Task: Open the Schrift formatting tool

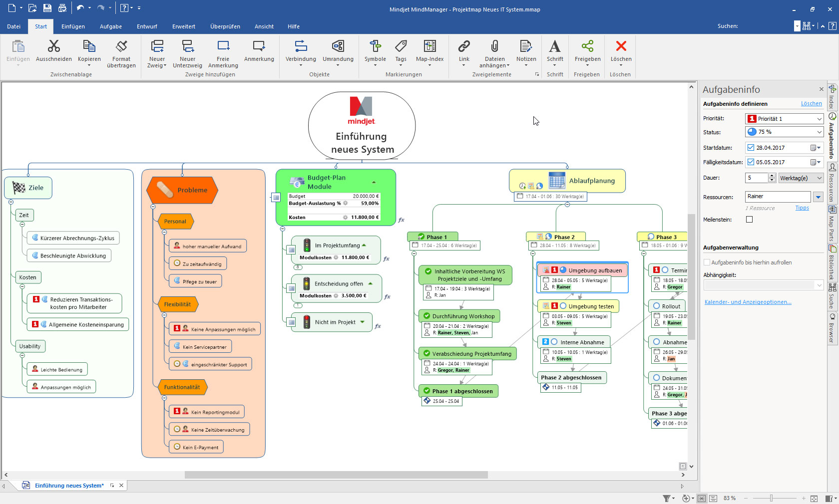Action: (x=555, y=53)
